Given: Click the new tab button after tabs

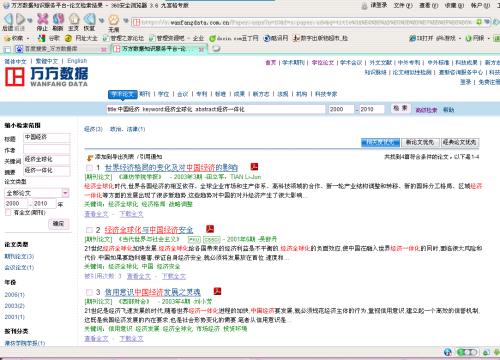Looking at the screenshot, I should coord(216,49).
